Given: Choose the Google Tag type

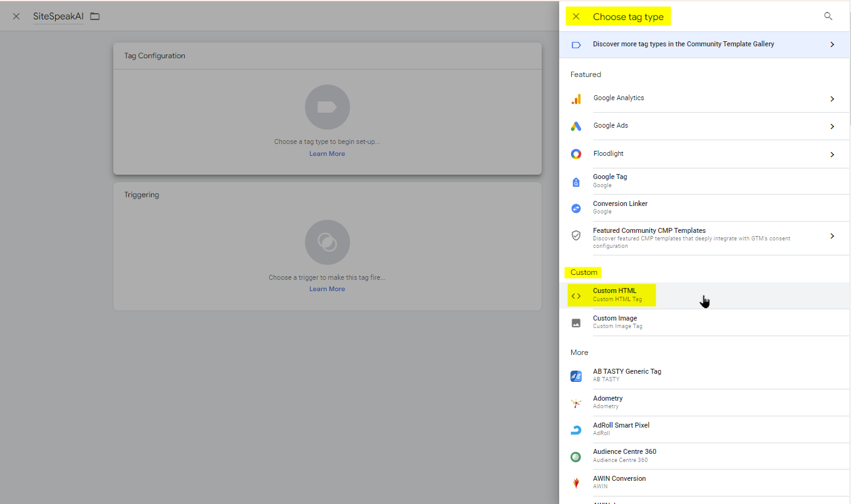Looking at the screenshot, I should point(704,181).
